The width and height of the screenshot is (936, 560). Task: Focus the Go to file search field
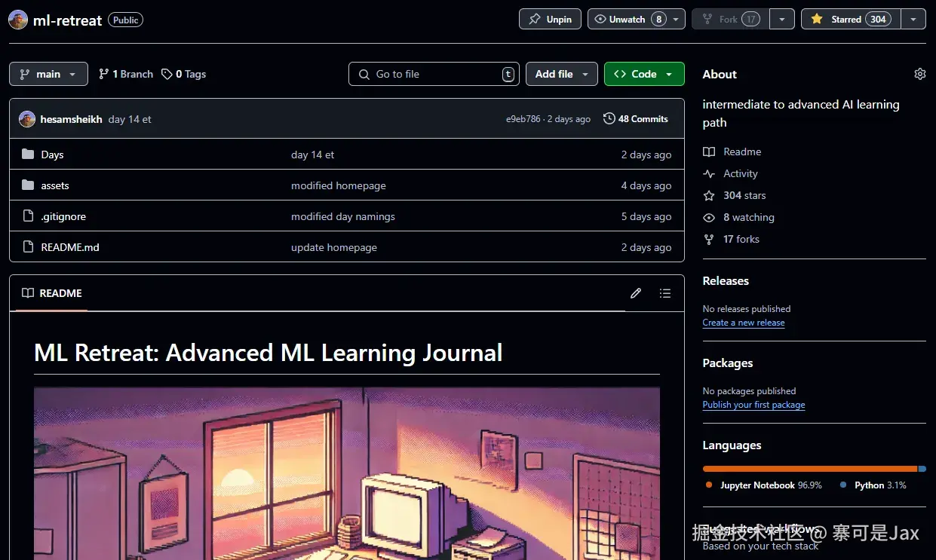tap(434, 74)
